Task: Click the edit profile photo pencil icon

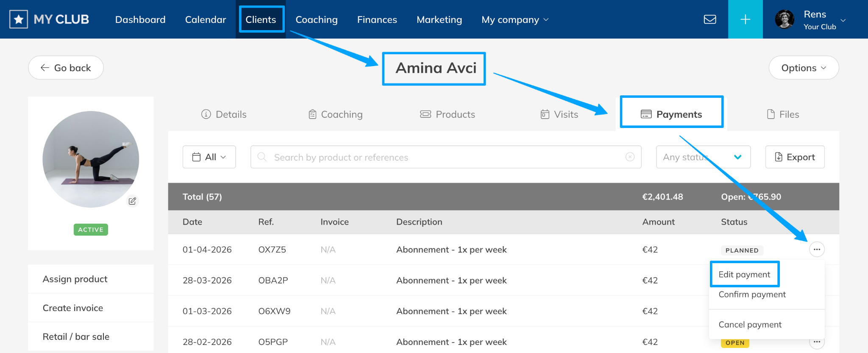Action: [x=132, y=201]
